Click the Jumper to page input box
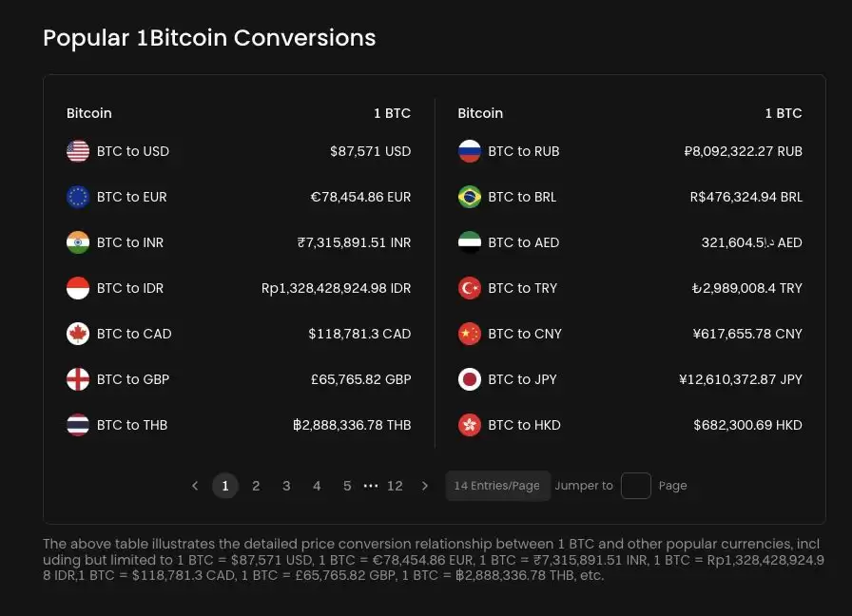Screen dimensions: 852x616 tap(635, 486)
